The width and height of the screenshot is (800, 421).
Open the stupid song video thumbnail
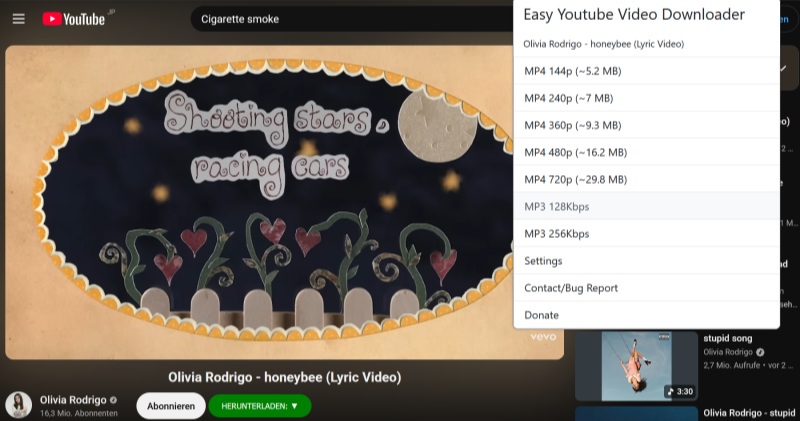pos(636,366)
